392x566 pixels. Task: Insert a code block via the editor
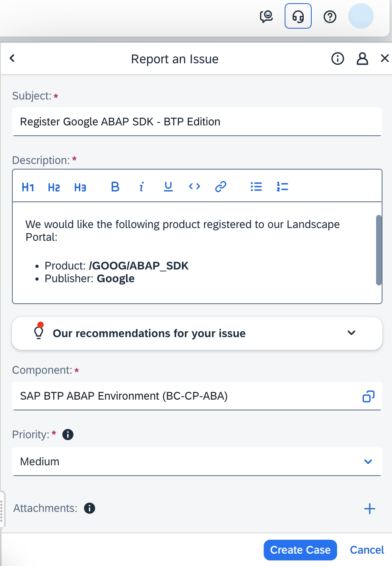click(194, 187)
